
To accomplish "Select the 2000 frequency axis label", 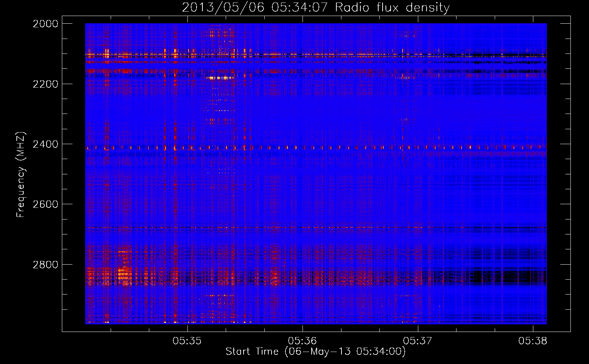I will coord(46,24).
